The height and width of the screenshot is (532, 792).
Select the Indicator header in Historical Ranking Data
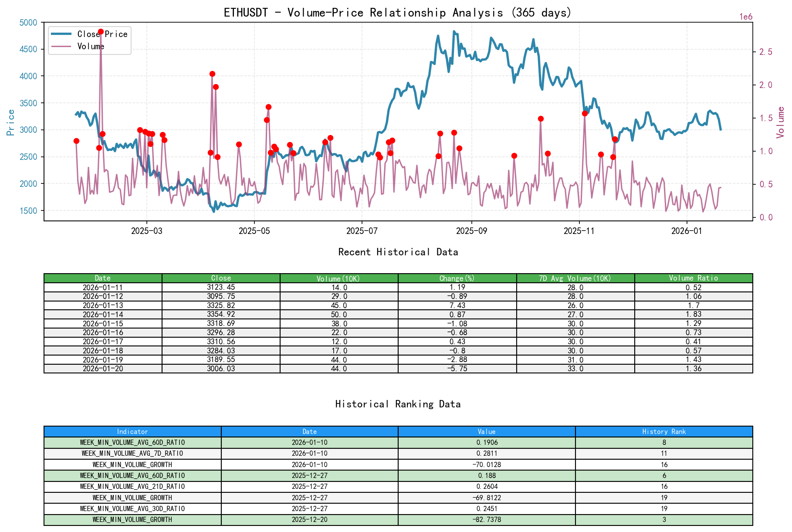tap(132, 432)
